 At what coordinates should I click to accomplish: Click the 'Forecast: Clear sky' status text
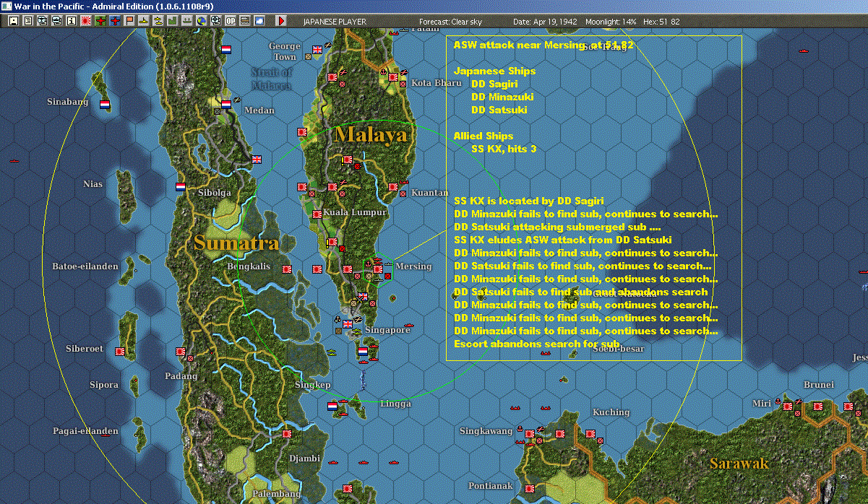pyautogui.click(x=450, y=22)
